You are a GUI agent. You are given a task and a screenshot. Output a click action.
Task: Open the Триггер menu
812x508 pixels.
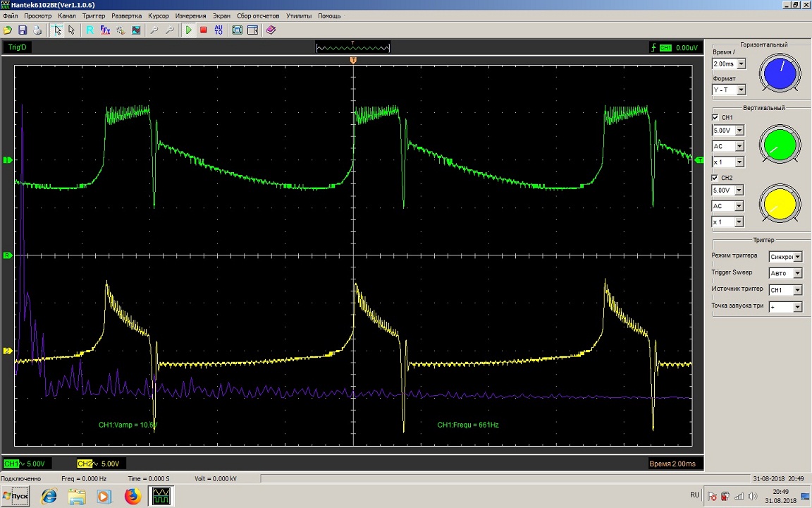[93, 16]
